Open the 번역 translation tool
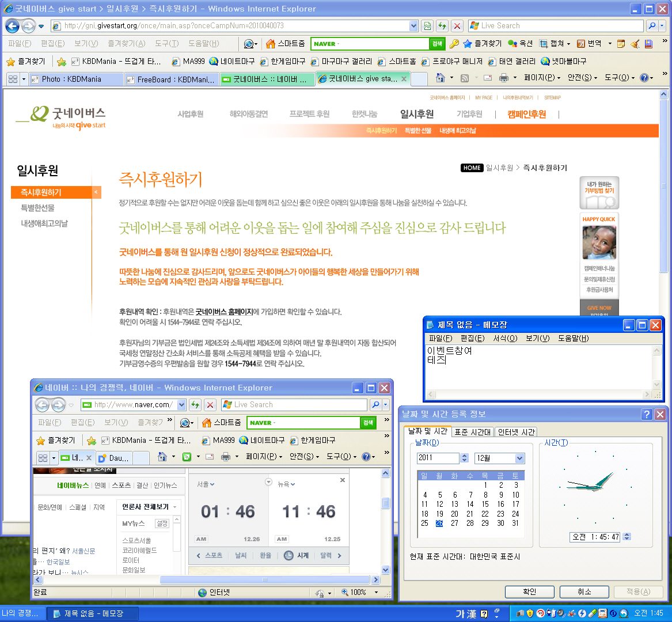Viewport: 672px width, 622px height. click(590, 43)
